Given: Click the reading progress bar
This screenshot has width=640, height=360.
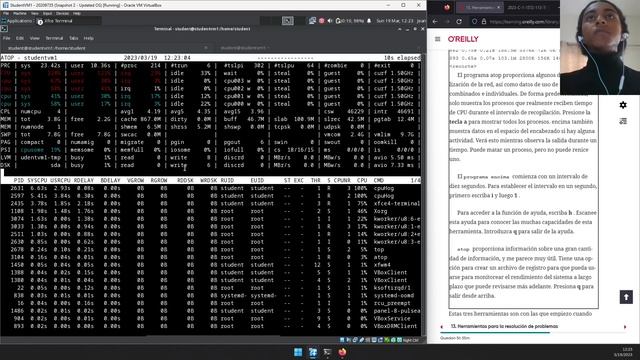Looking at the screenshot, I should [533, 333].
